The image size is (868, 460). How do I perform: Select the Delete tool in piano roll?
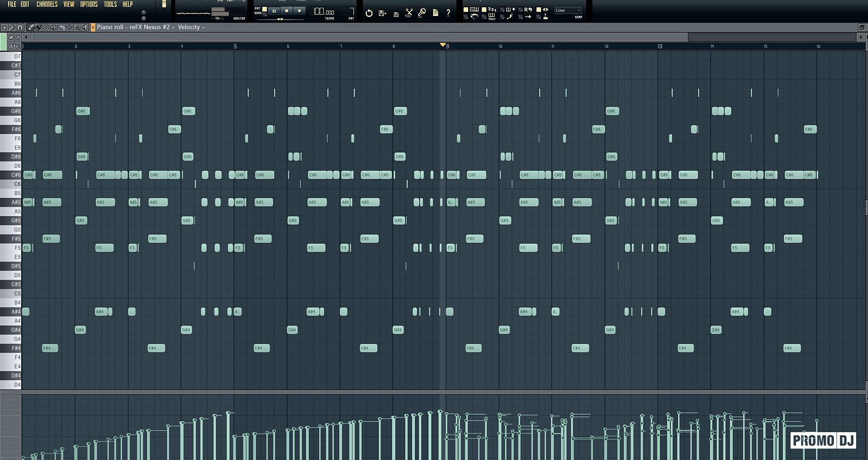pos(46,27)
